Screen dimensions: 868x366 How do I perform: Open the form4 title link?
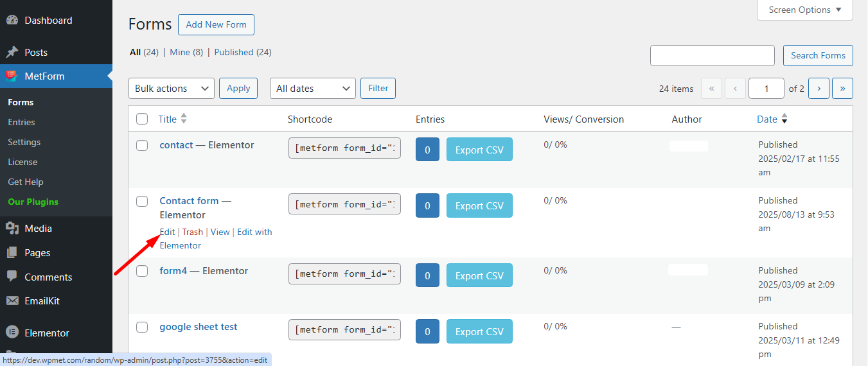(173, 271)
